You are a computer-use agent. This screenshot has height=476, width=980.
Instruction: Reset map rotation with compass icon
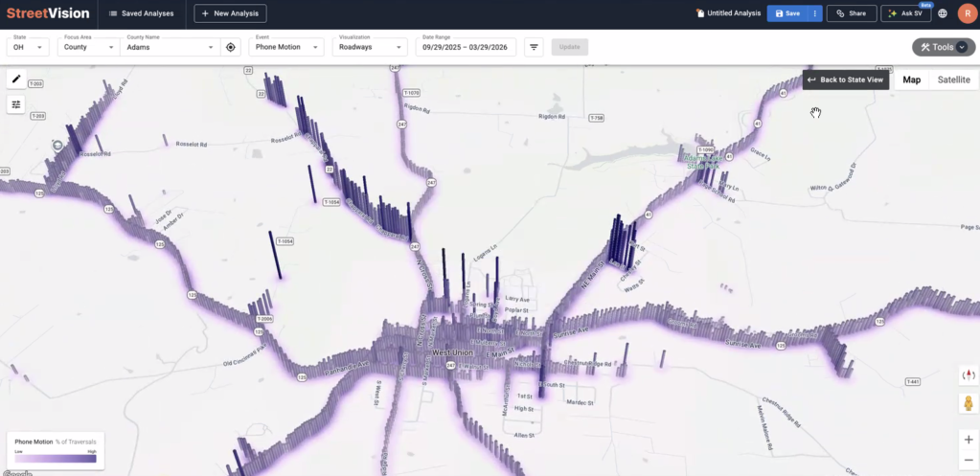968,374
